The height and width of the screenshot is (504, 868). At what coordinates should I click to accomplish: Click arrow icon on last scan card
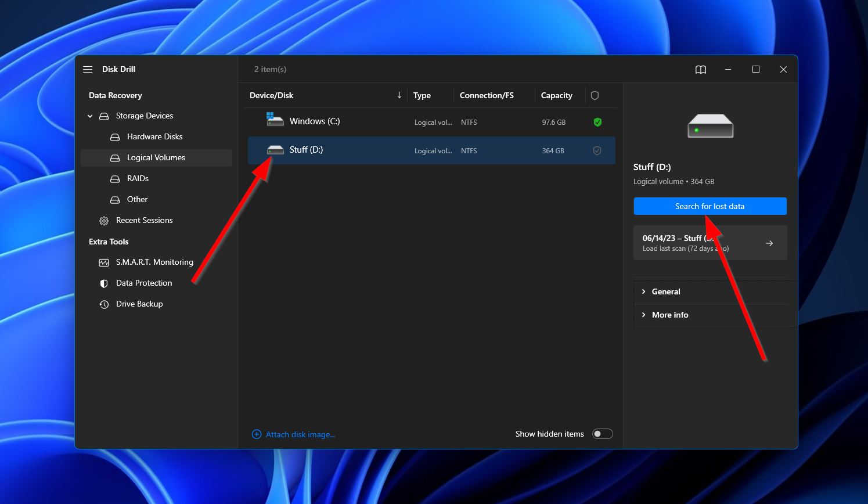(769, 243)
